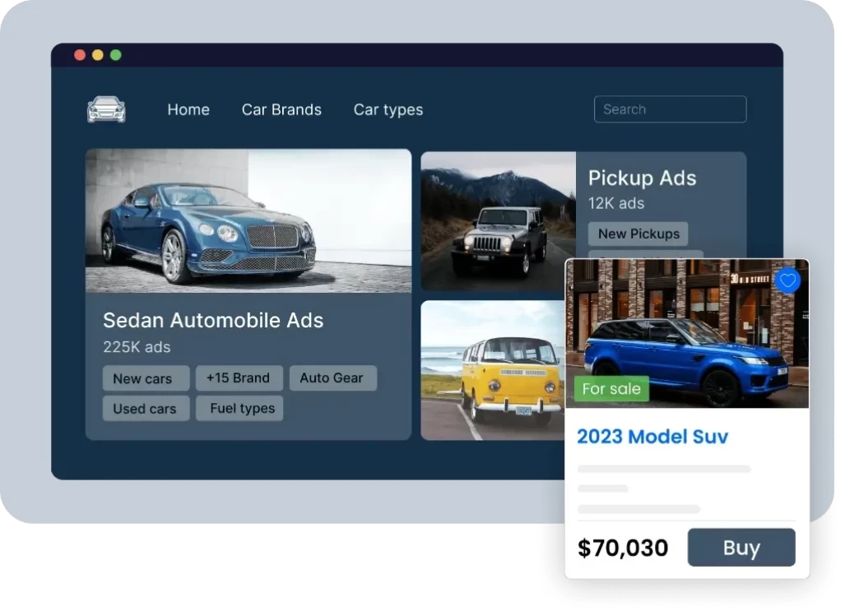Select the New cars tag

[x=145, y=378]
